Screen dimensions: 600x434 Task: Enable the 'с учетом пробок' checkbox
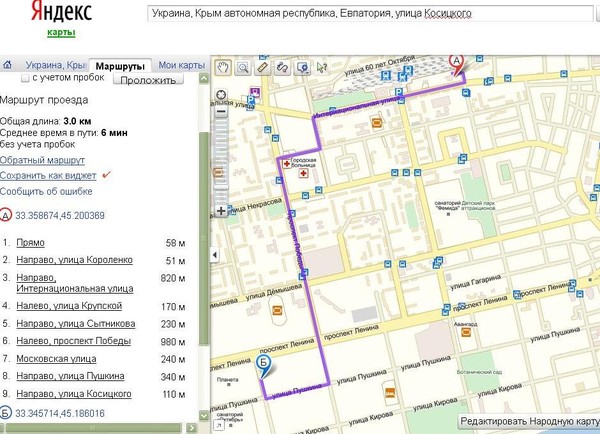point(25,78)
